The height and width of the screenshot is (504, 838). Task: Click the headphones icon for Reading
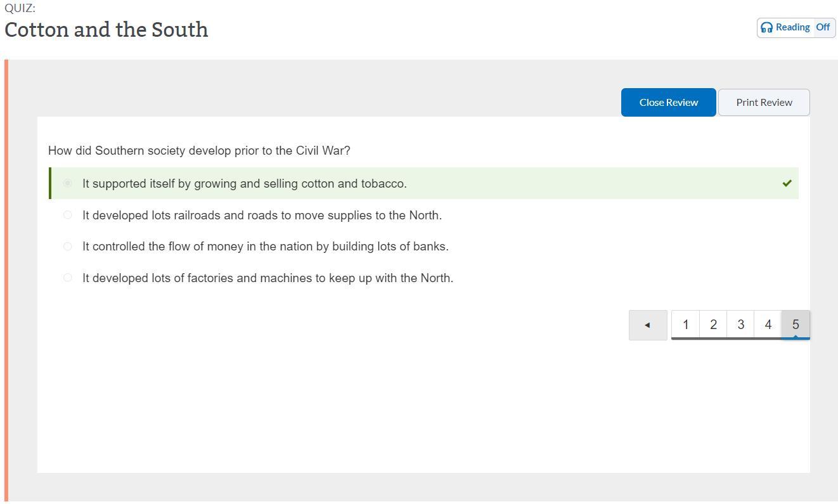767,27
